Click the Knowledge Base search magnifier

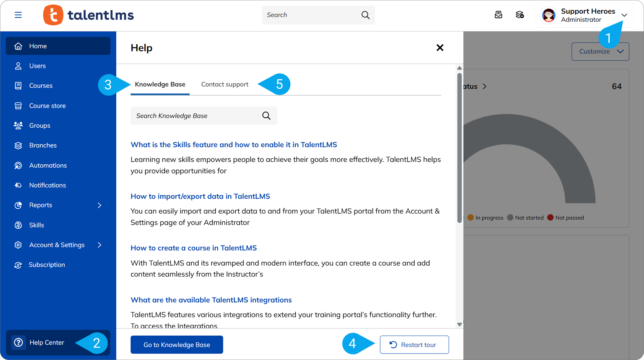click(266, 116)
